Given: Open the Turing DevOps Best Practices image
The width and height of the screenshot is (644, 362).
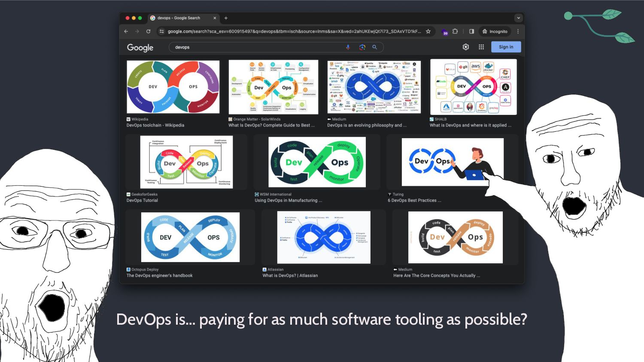Looking at the screenshot, I should click(x=453, y=162).
